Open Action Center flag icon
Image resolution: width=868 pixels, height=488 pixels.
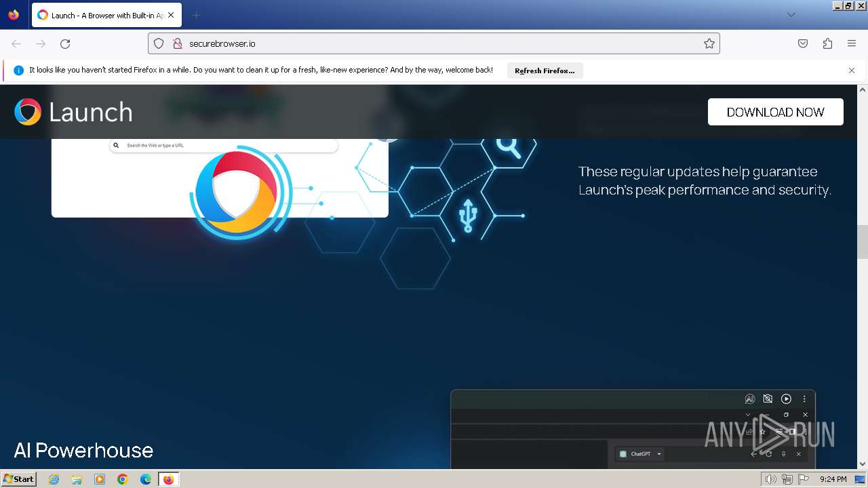click(x=804, y=479)
